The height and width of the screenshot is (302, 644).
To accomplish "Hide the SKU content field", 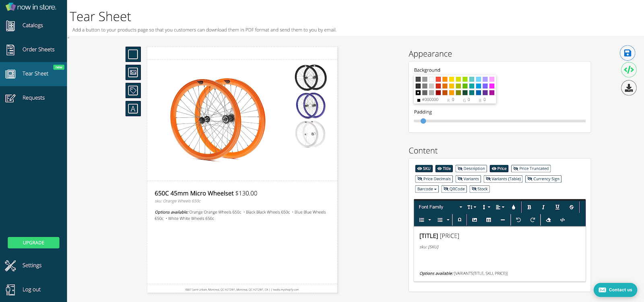I will tap(424, 168).
